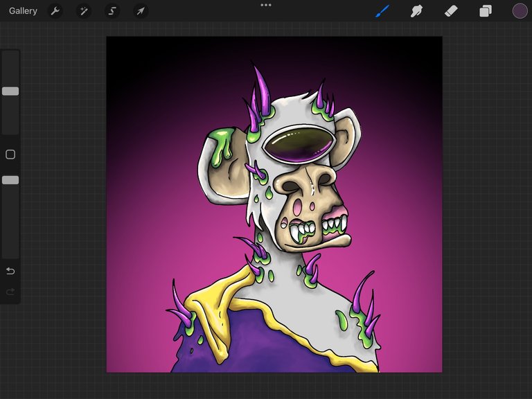The width and height of the screenshot is (532, 399).
Task: Click the brush size slider handle
Action: point(10,91)
